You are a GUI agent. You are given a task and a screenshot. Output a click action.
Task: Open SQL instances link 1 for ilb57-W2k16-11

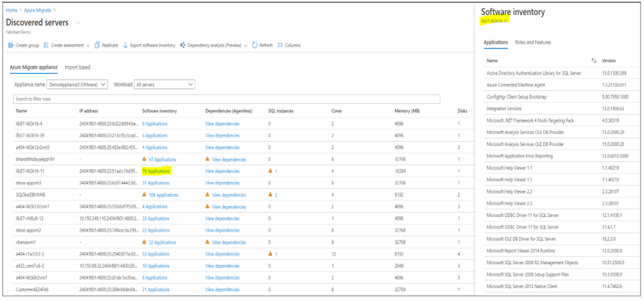click(275, 171)
